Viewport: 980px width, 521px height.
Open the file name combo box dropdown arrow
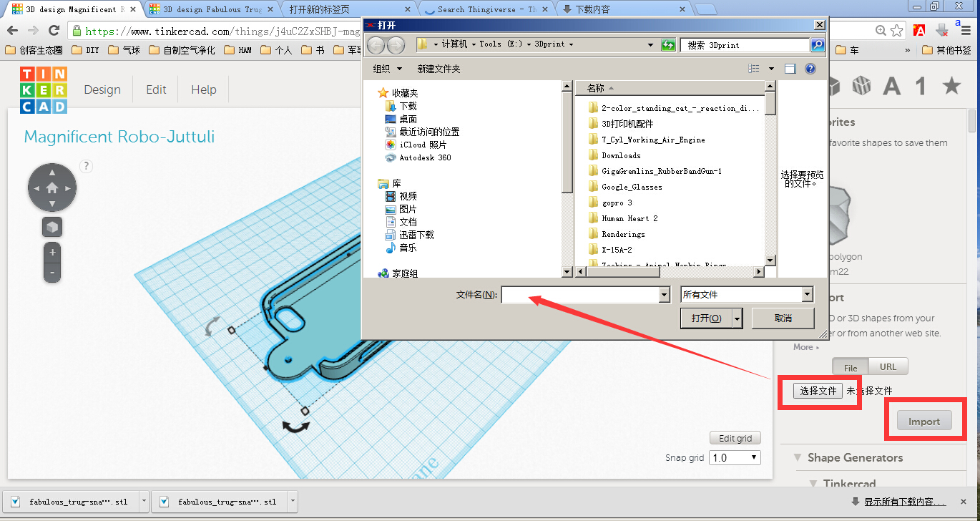click(664, 294)
